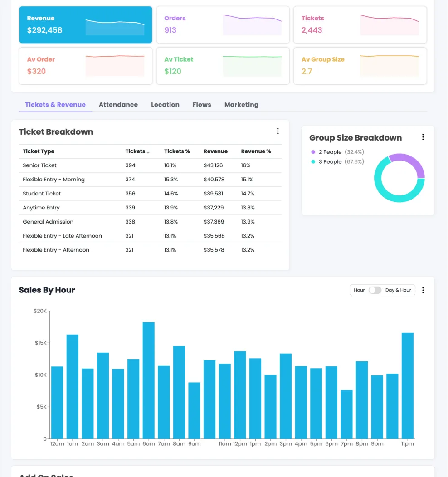Sort table by the Revenue column
This screenshot has width=448, height=477.
click(215, 151)
